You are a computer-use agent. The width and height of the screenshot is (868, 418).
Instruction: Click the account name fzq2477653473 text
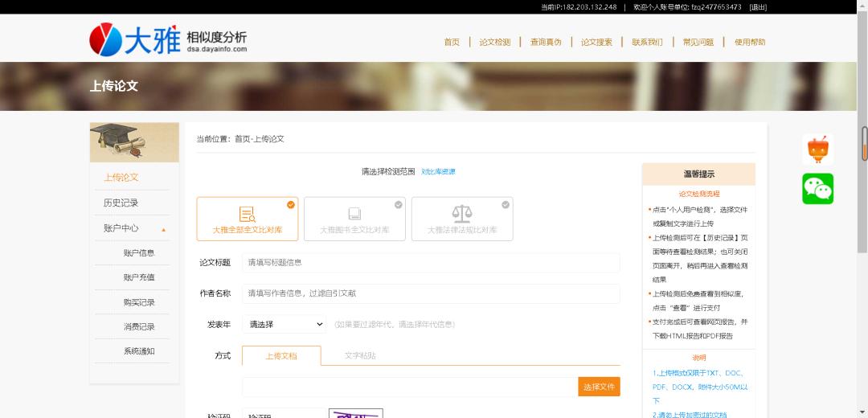pos(716,7)
